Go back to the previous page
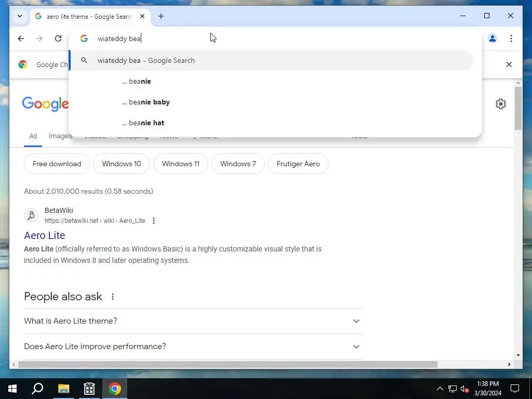This screenshot has height=399, width=532. [21, 38]
